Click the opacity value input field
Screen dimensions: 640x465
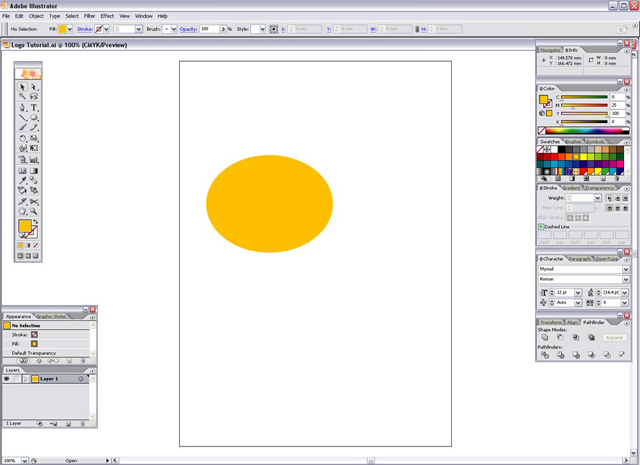[209, 29]
